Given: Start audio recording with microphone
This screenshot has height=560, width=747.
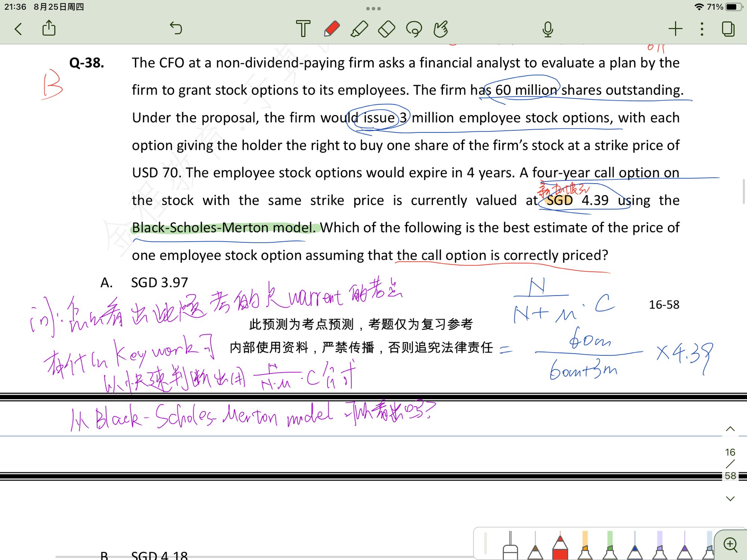Looking at the screenshot, I should (x=548, y=29).
